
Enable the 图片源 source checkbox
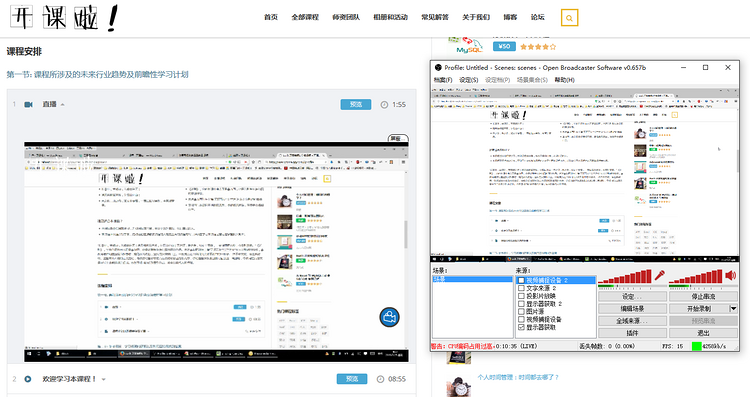521,311
